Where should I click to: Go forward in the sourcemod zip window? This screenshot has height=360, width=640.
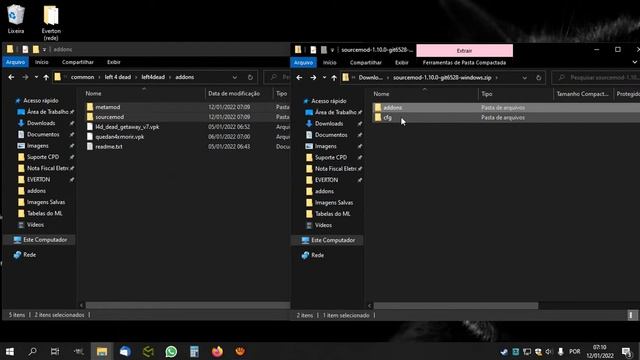point(313,78)
